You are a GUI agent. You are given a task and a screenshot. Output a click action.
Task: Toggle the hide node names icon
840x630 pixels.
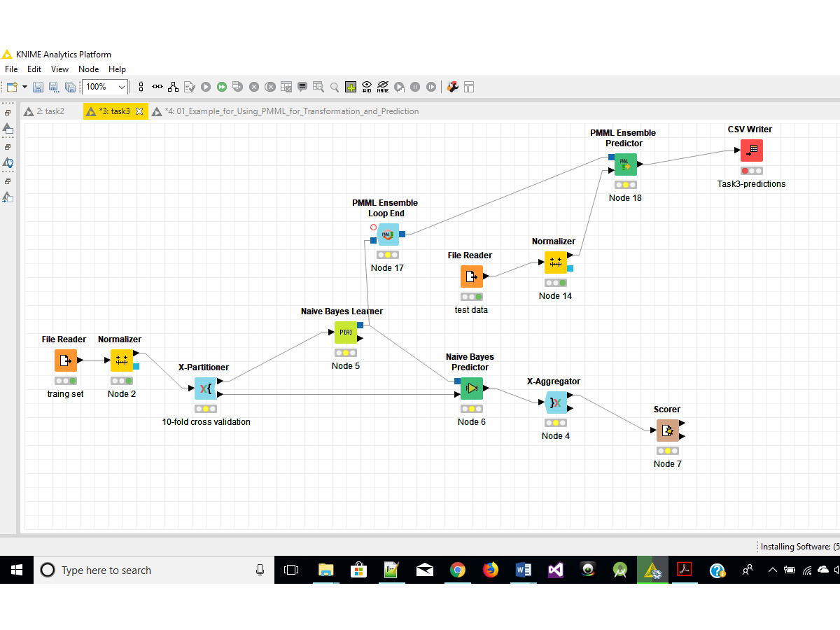383,87
